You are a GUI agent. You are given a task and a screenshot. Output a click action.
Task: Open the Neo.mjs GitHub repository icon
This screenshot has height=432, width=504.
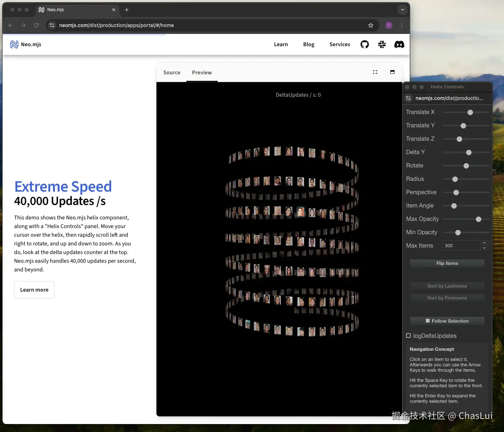click(x=365, y=44)
